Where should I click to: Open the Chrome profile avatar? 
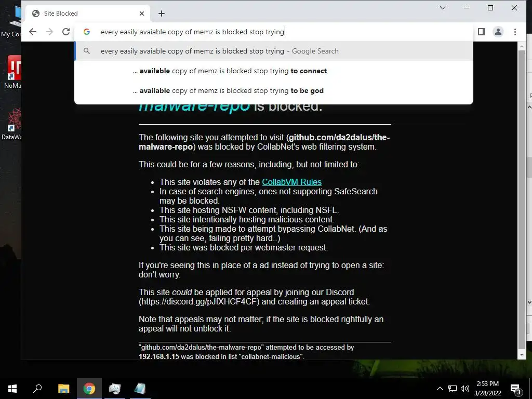pos(498,32)
